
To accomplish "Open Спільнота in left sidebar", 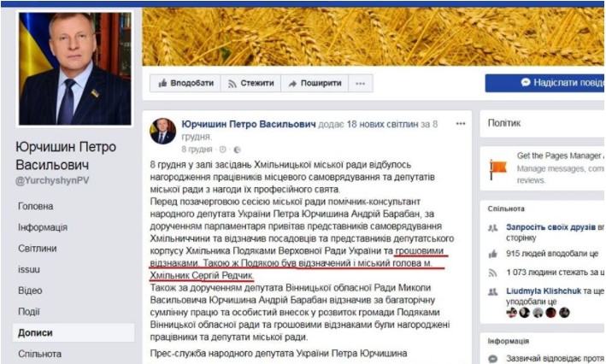I will tap(39, 354).
